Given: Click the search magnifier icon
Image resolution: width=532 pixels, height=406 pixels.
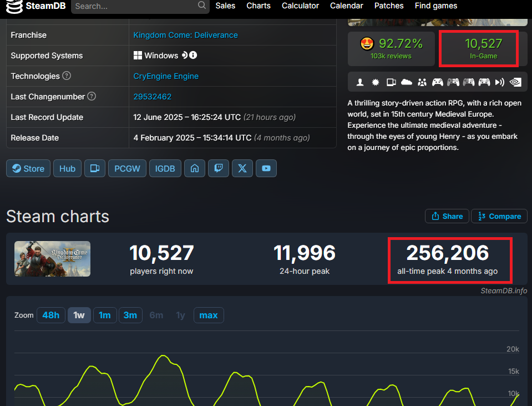Looking at the screenshot, I should point(201,6).
